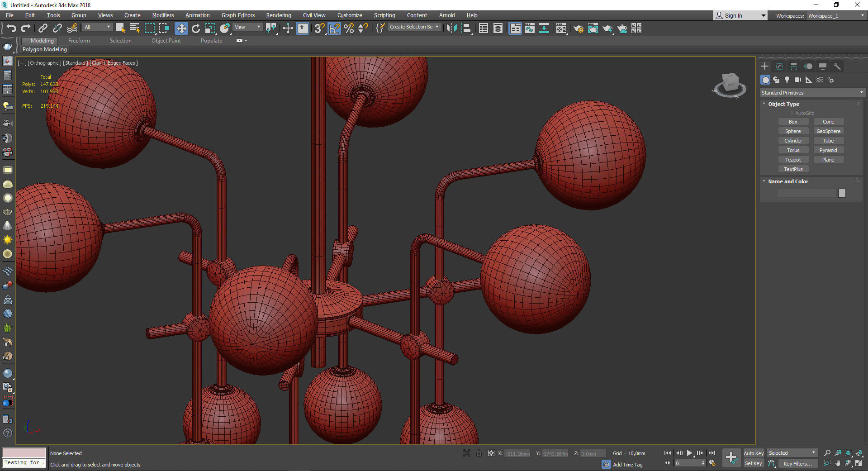Toggle the Selection Lock padlock
868x471 pixels.
tap(479, 453)
